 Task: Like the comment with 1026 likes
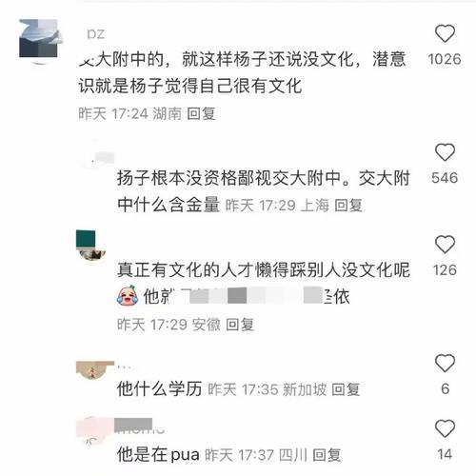point(445,33)
